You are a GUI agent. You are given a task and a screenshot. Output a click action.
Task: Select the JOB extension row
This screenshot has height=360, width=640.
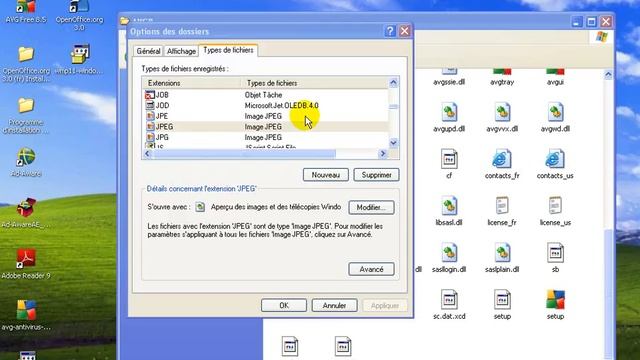pos(266,95)
